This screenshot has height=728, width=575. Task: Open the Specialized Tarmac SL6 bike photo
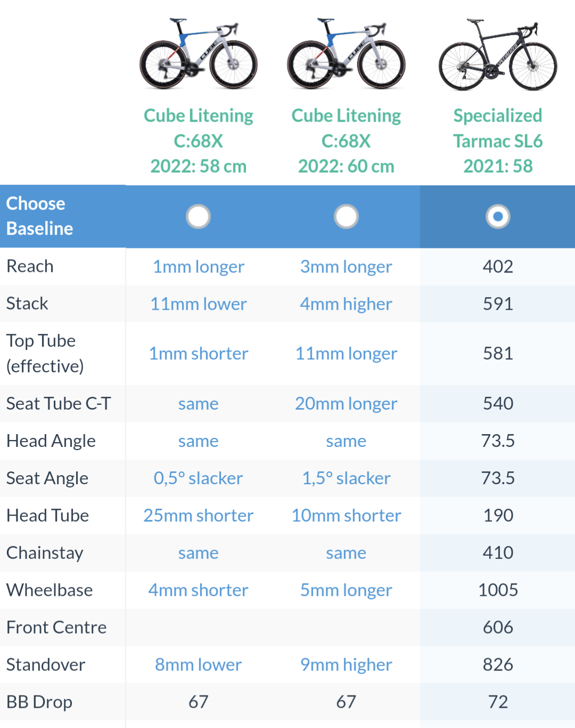pos(498,55)
